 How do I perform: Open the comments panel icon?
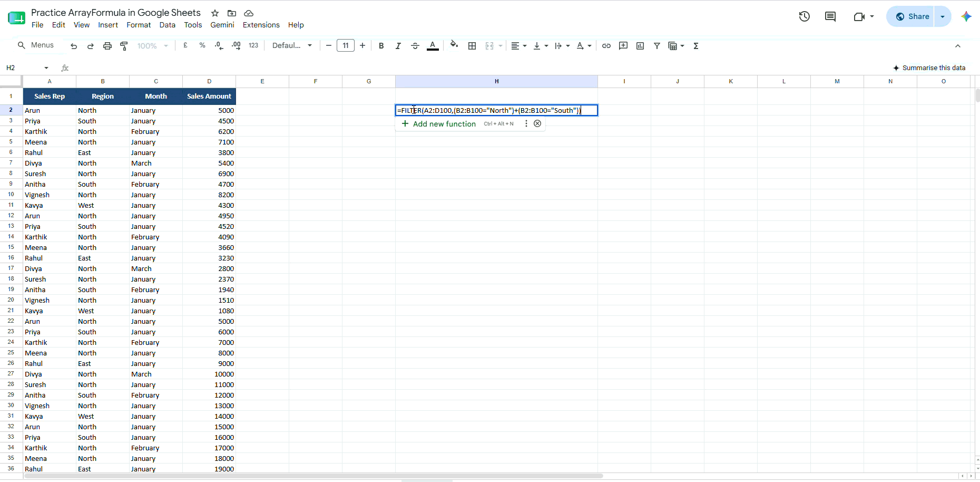(x=830, y=16)
